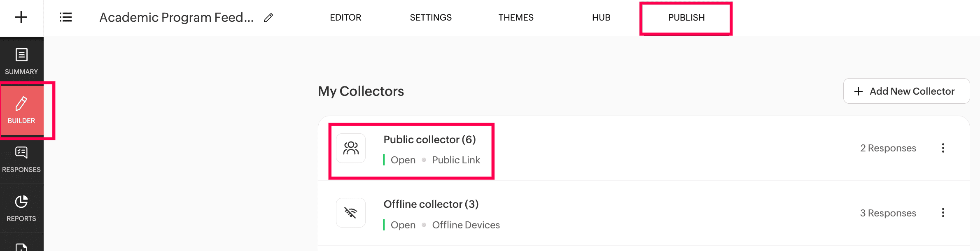Click the plus create-new icon
Image resolution: width=980 pixels, height=251 pixels.
tap(21, 17)
